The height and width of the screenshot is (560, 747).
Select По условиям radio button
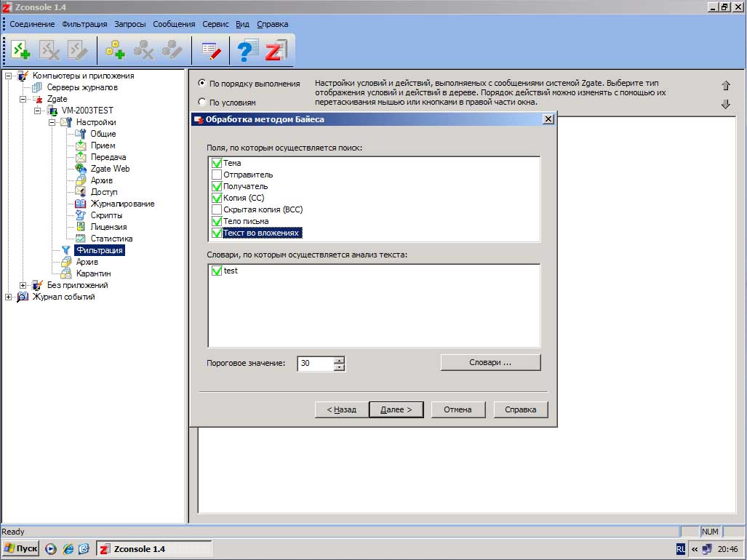(x=202, y=102)
